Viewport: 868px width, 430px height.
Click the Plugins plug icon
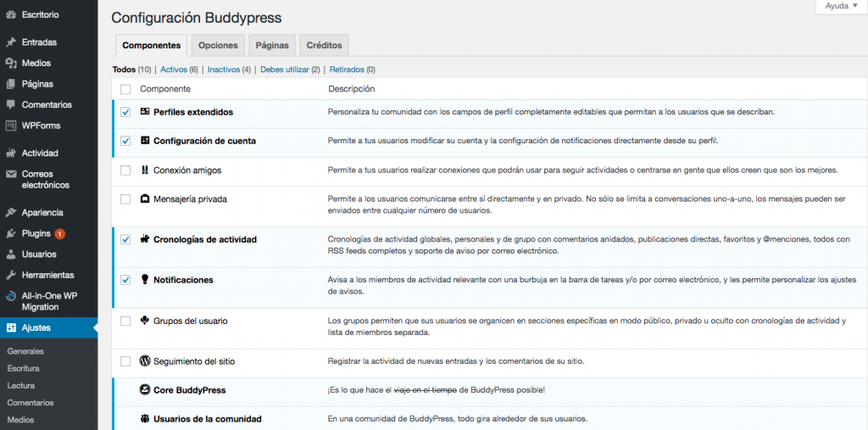pyautogui.click(x=11, y=233)
